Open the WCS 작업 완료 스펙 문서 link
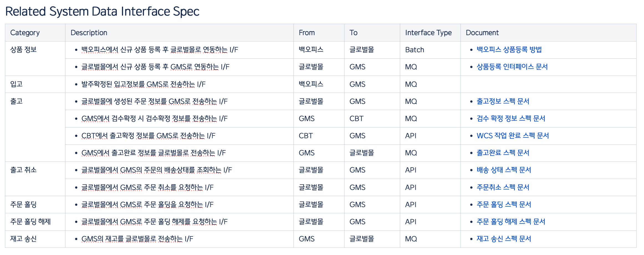Image resolution: width=644 pixels, height=255 pixels. (513, 136)
